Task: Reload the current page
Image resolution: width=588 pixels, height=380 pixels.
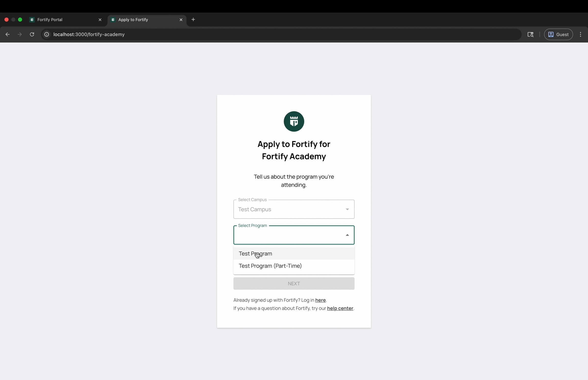Action: tap(32, 34)
